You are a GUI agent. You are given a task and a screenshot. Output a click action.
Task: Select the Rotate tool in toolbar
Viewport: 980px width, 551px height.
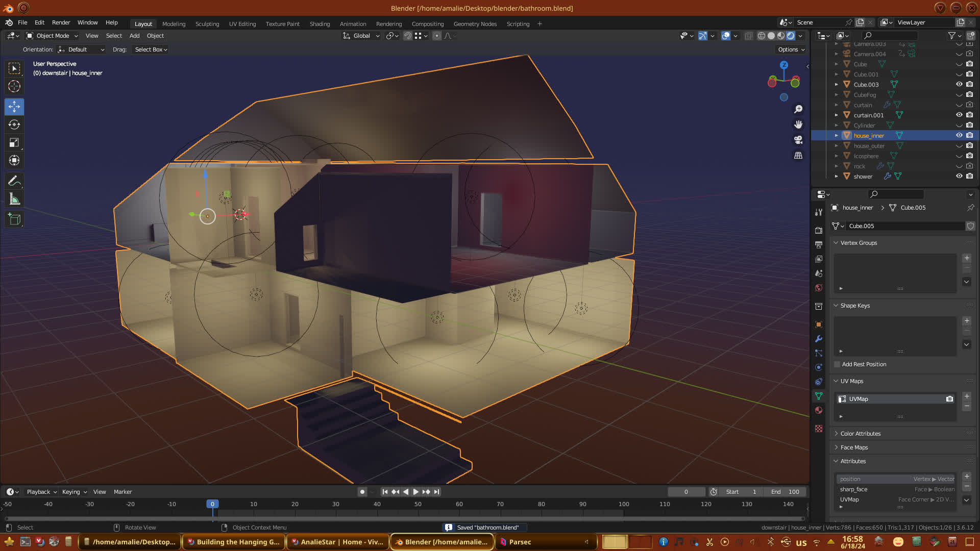point(14,124)
